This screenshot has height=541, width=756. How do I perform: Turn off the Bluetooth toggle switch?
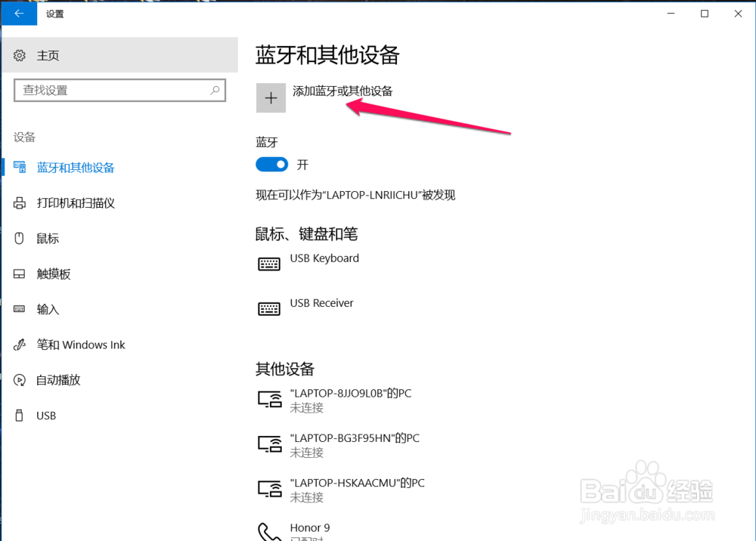tap(272, 164)
